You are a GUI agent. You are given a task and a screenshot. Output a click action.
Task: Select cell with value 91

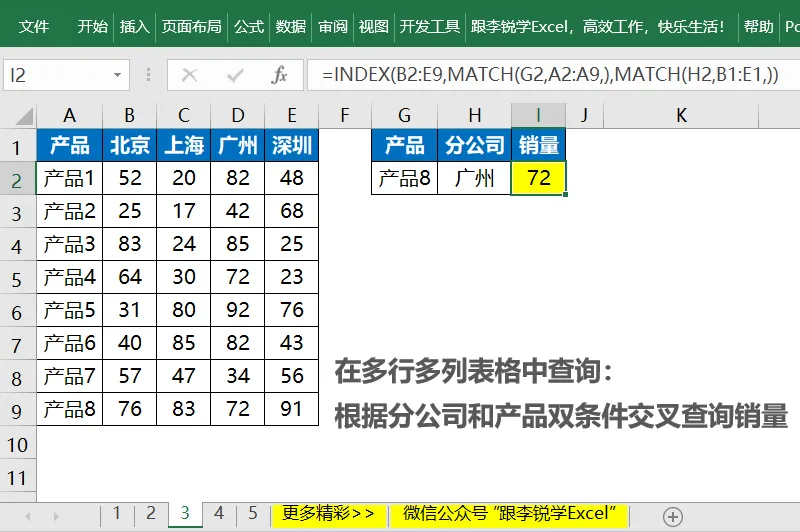pyautogui.click(x=292, y=409)
